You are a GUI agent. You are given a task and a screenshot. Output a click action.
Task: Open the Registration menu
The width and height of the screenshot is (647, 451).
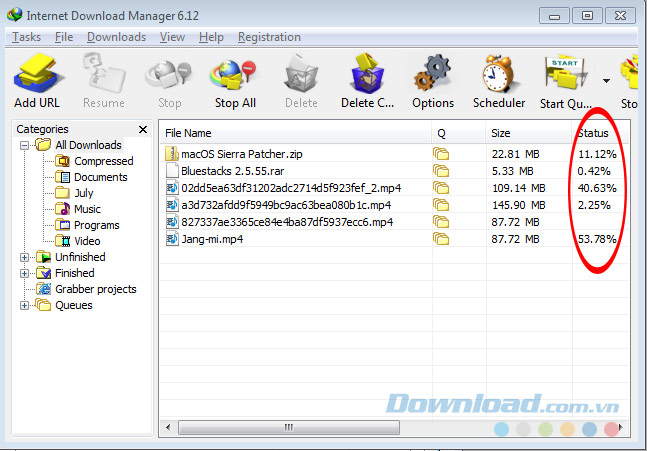coord(269,37)
